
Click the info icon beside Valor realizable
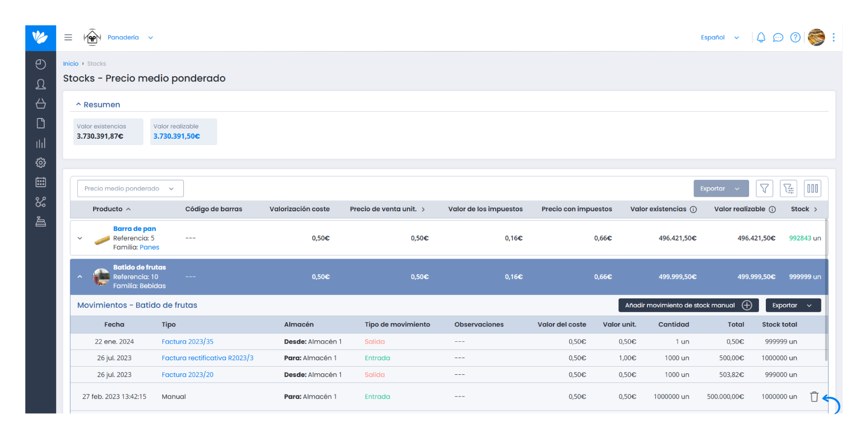pyautogui.click(x=772, y=209)
